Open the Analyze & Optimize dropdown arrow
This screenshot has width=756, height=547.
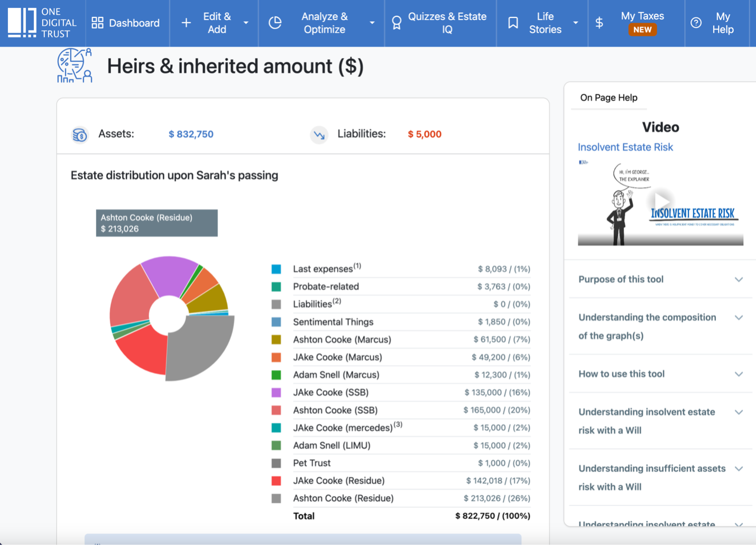[x=372, y=23]
